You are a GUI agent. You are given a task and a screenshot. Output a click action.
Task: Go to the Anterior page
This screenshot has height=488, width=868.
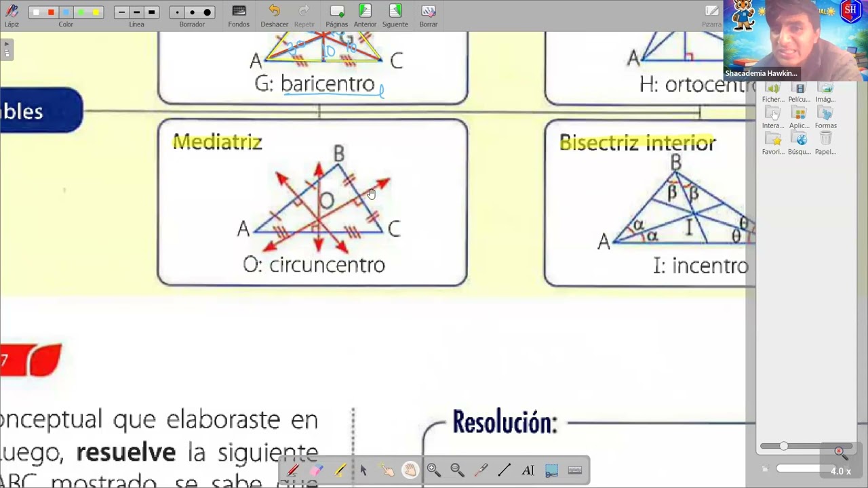[365, 15]
